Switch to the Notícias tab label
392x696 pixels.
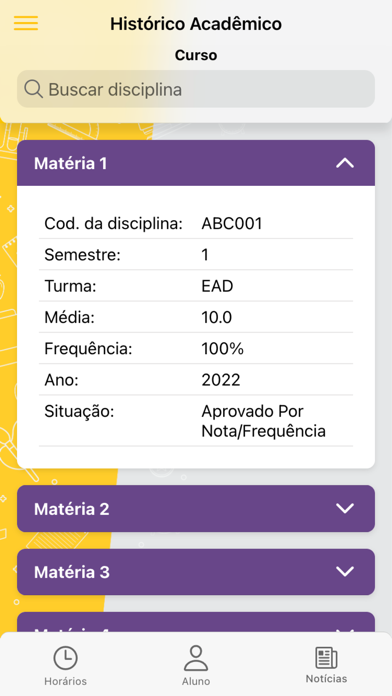coord(326,679)
